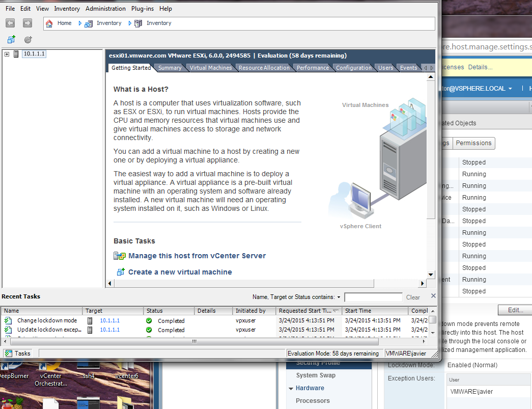Screen dimensions: 532x409
Task: Select the 10.1.1.1 host icon in tree
Action: (16, 54)
